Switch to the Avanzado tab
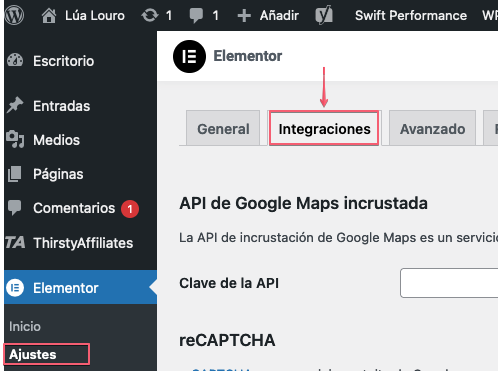Screen dimensions: 498x371 coord(432,129)
